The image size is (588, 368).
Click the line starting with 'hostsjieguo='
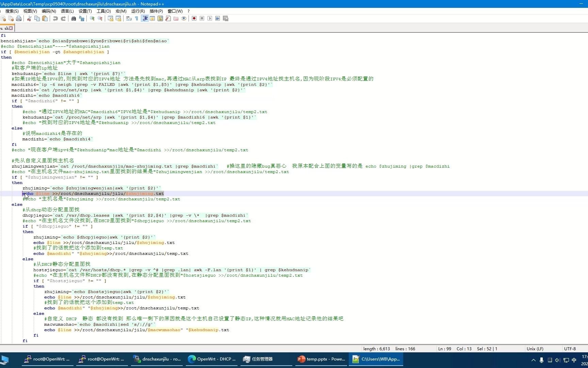tap(172, 270)
